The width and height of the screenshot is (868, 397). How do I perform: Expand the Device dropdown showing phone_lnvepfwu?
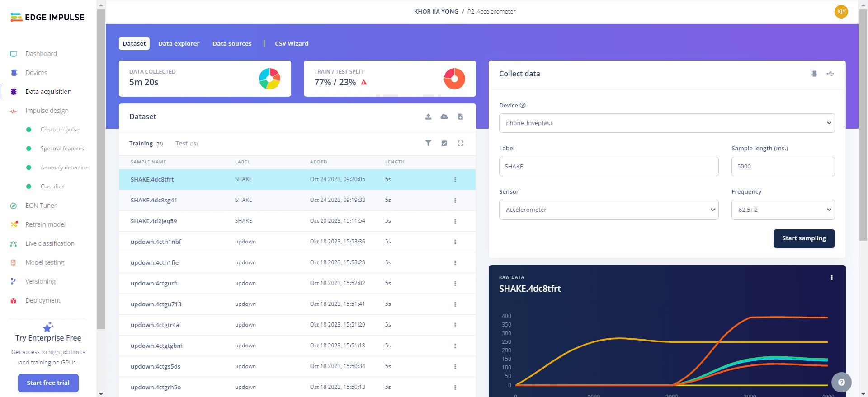click(x=666, y=123)
